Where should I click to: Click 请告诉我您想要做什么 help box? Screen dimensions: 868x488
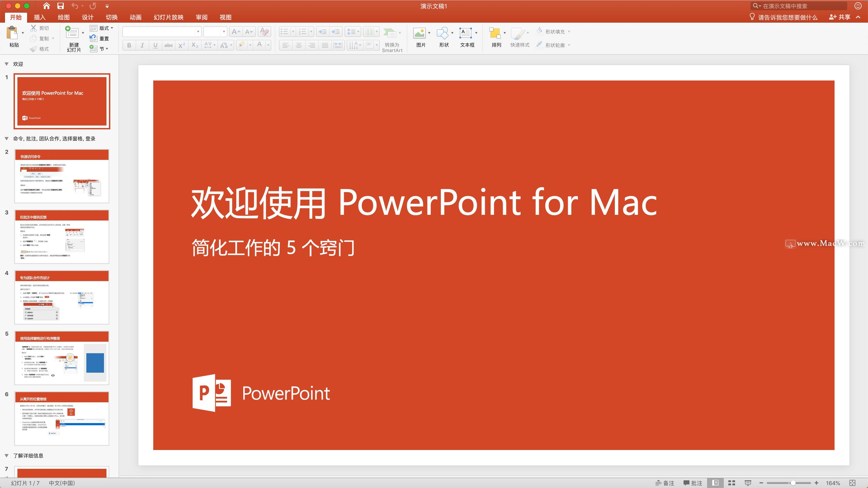pos(783,17)
